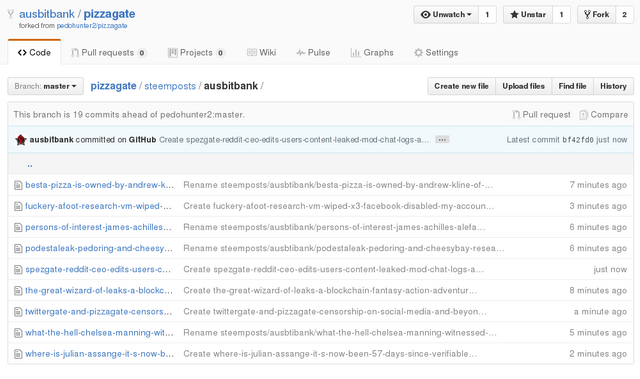This screenshot has width=640, height=379.
Task: Switch to the Pull requests tab
Action: 108,53
